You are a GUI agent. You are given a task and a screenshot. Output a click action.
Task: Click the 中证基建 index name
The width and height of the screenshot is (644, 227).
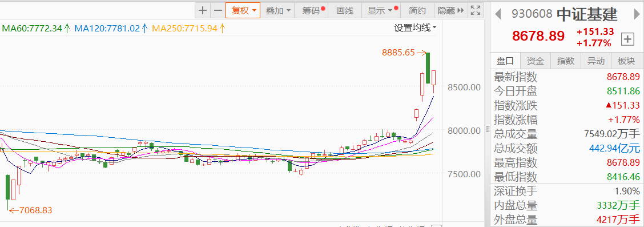point(587,14)
